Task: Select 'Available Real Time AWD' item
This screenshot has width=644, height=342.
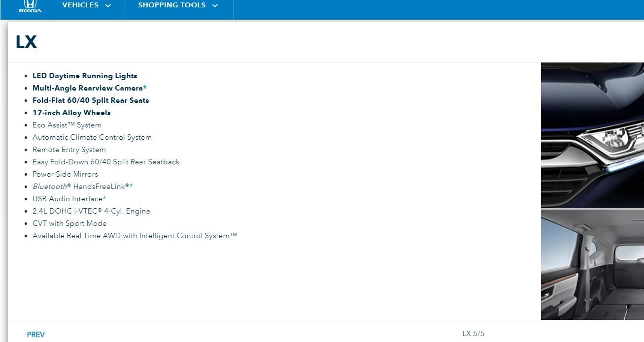Action: [x=135, y=236]
